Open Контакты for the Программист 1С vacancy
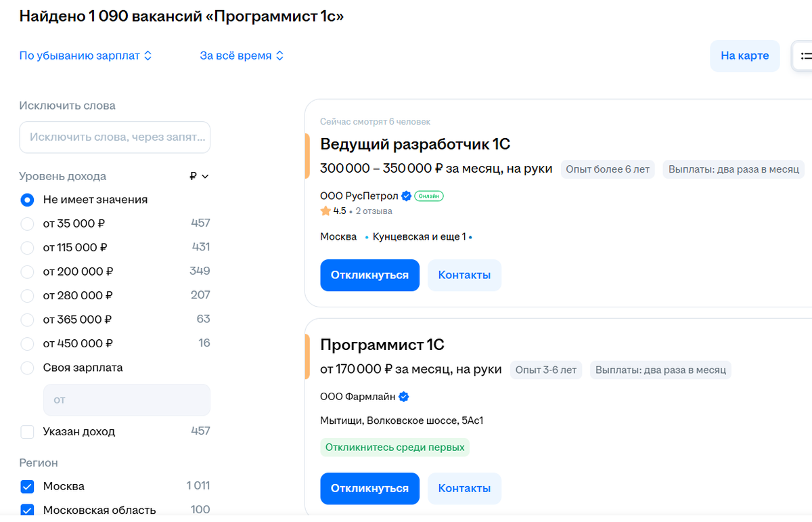 click(x=464, y=488)
